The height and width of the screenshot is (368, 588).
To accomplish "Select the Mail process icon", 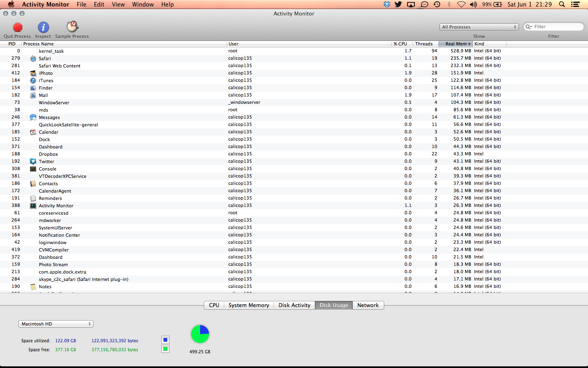I will pos(33,95).
